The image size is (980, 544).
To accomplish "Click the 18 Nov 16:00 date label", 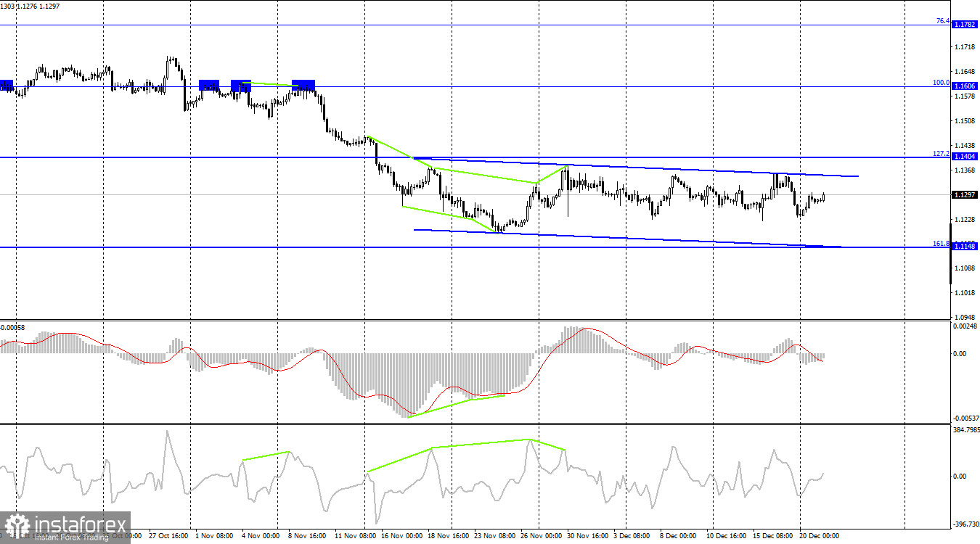I will pyautogui.click(x=447, y=536).
